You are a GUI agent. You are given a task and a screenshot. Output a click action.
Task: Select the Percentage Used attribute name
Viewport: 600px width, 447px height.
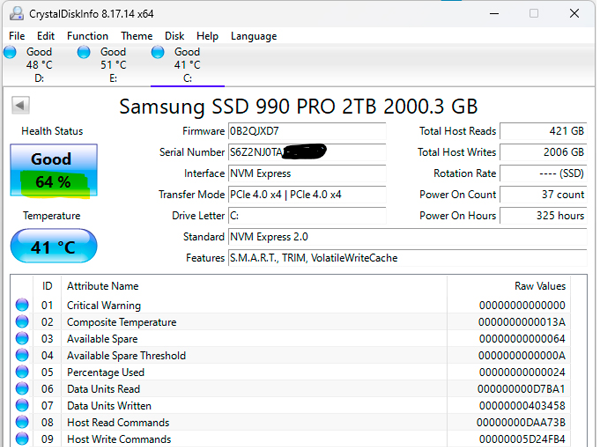[106, 372]
